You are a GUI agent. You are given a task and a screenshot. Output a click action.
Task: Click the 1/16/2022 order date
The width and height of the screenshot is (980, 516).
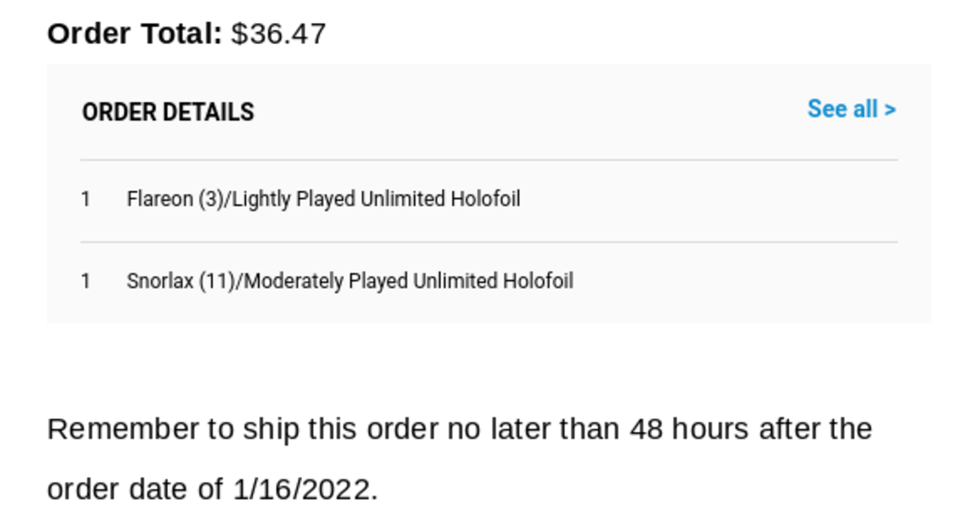[301, 489]
